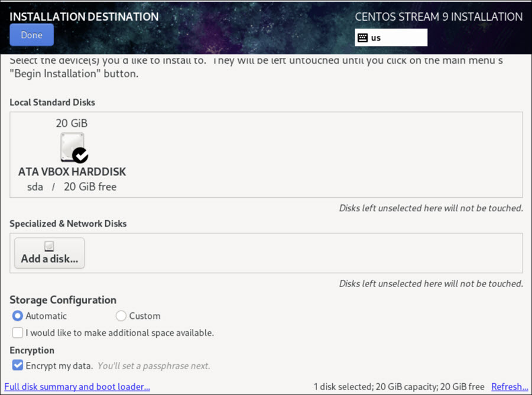The image size is (532, 395).
Task: Click Done to confirm installation destination
Action: pyautogui.click(x=31, y=34)
